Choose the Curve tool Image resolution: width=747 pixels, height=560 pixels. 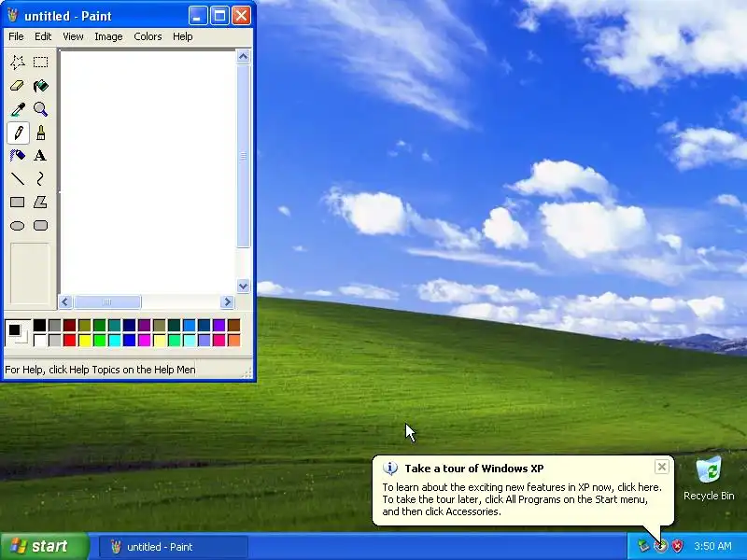click(x=40, y=179)
